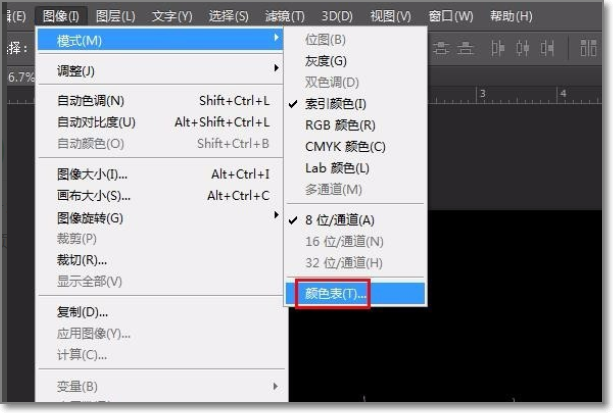Switch to Lab 颜色(L) mode
The height and width of the screenshot is (413, 613).
point(356,168)
